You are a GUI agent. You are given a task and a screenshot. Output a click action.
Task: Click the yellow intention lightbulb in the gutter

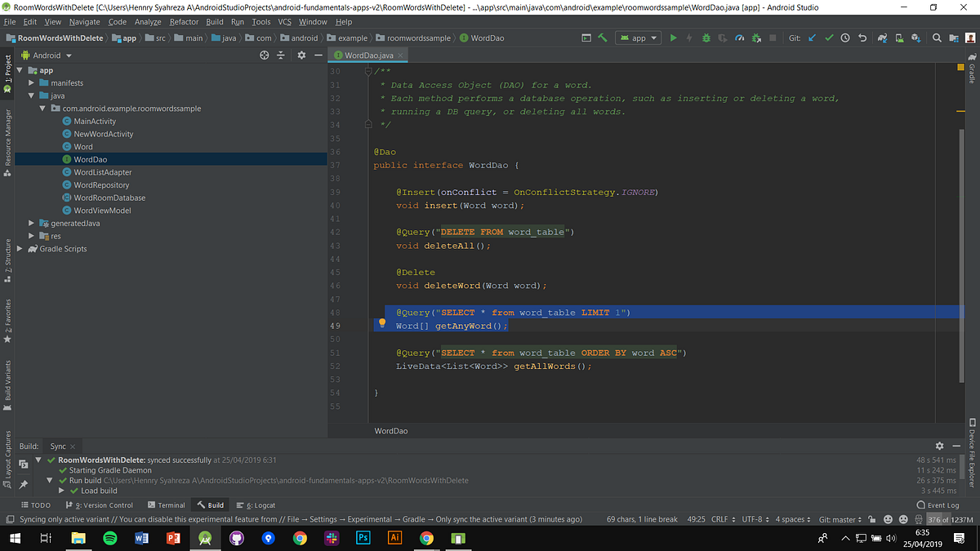point(381,325)
